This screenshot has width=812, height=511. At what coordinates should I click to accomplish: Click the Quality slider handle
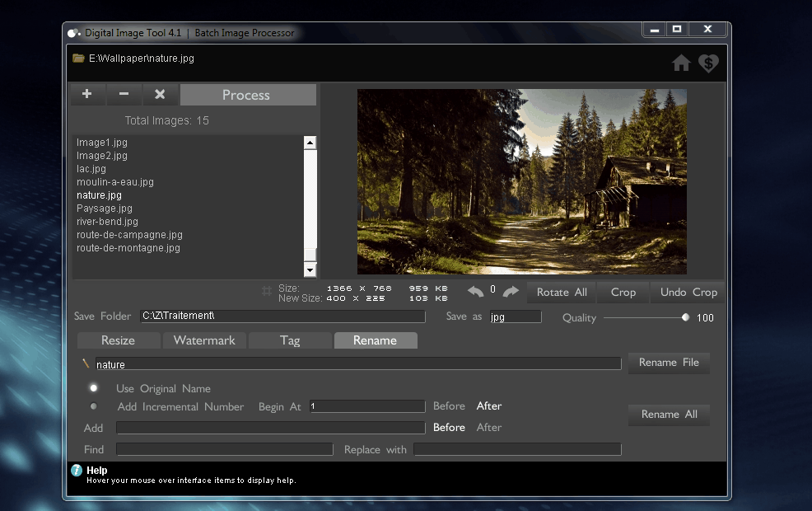click(x=686, y=317)
